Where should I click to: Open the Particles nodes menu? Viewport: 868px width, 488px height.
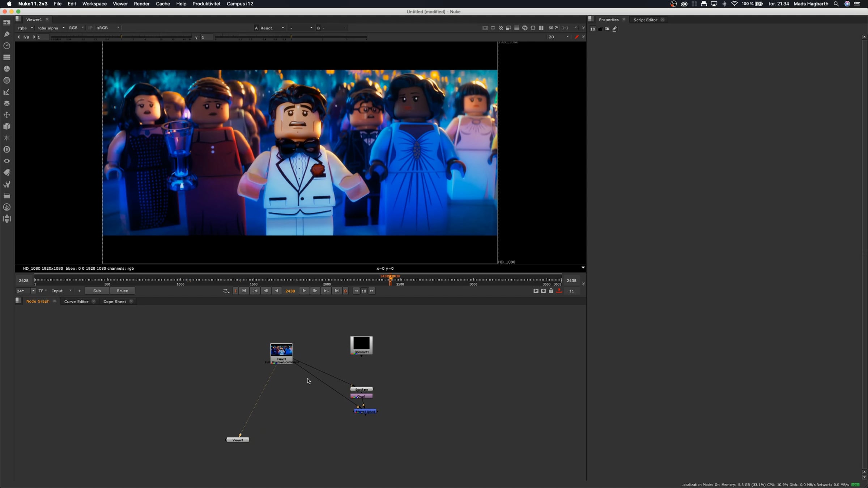click(7, 138)
